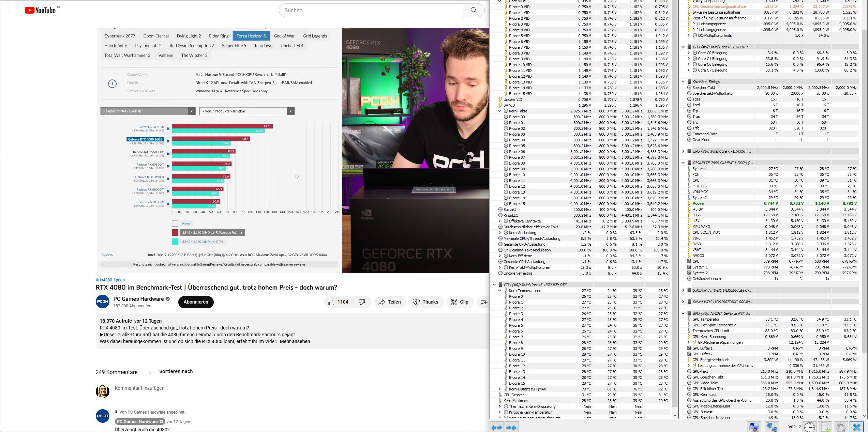Start a search with the magnifier icon
Viewport: 868px width, 432px height.
click(x=474, y=10)
